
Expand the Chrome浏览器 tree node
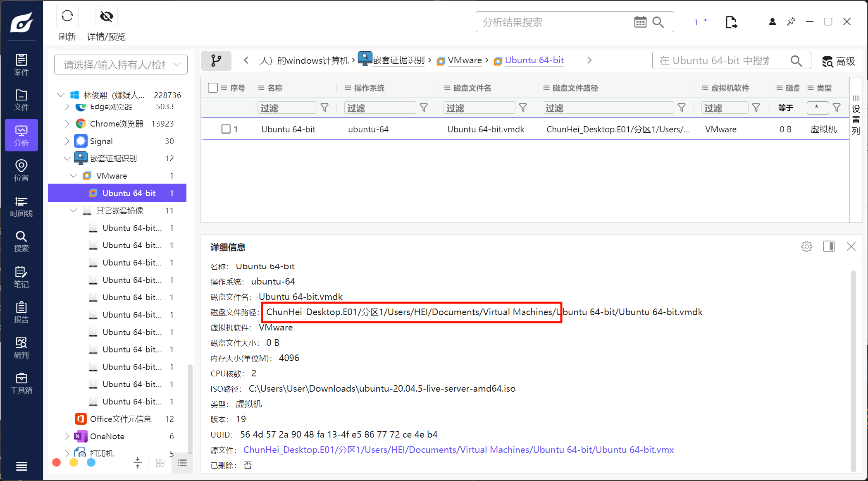tap(67, 124)
